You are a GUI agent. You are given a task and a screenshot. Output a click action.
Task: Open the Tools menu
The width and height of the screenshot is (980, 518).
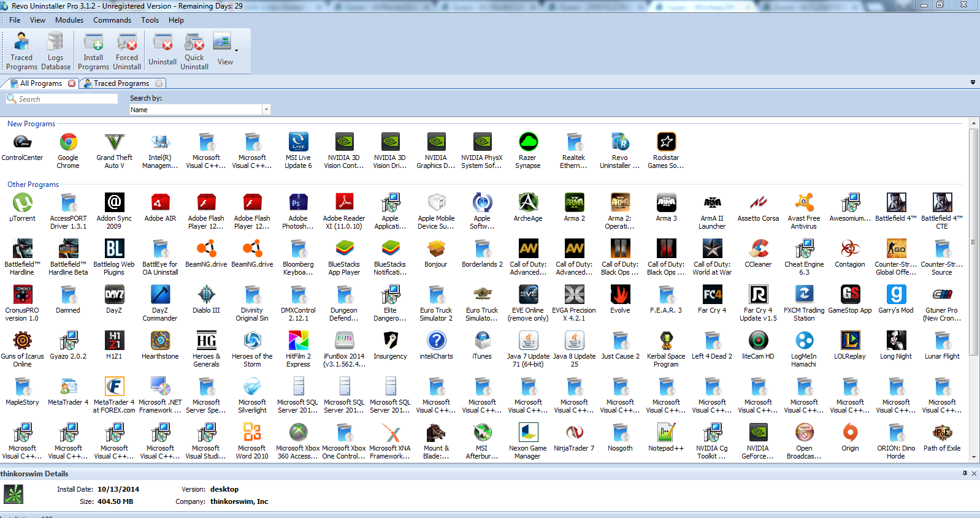[x=150, y=20]
